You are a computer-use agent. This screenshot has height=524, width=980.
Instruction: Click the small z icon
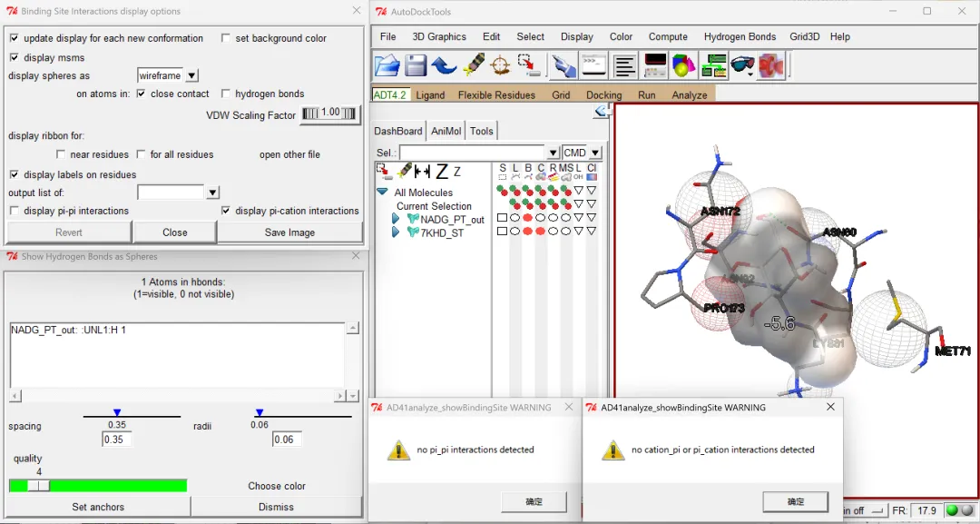point(456,172)
